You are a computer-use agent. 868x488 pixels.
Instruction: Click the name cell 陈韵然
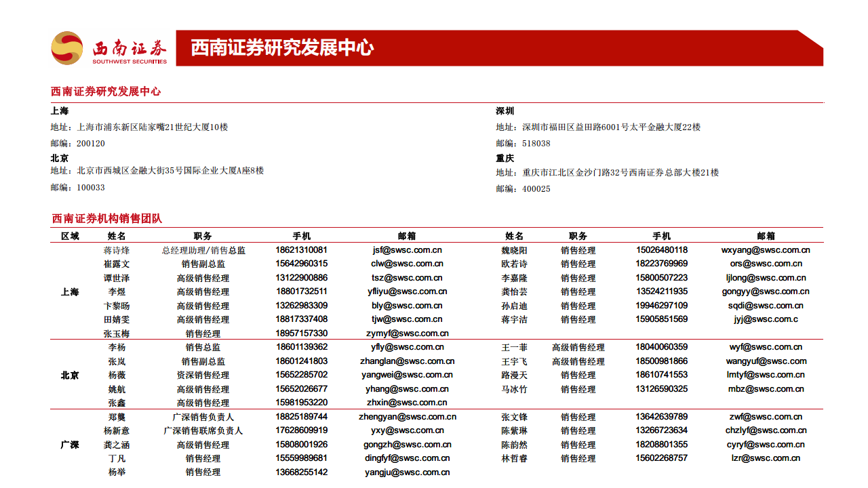coord(514,445)
